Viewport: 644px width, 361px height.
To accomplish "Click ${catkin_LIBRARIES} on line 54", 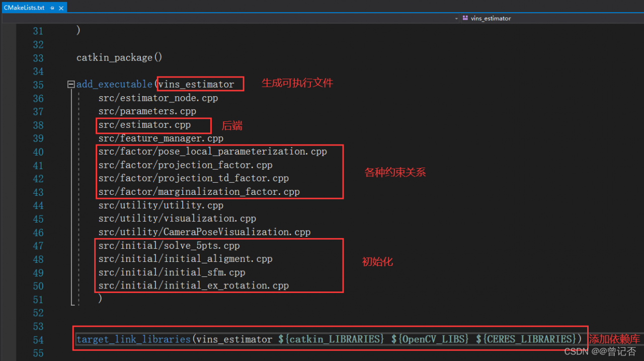I will [x=332, y=339].
